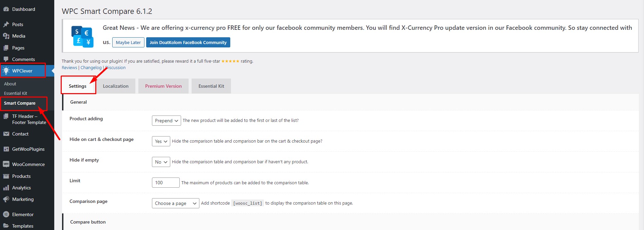Click the x-currency promo logo
644x230 pixels.
82,37
